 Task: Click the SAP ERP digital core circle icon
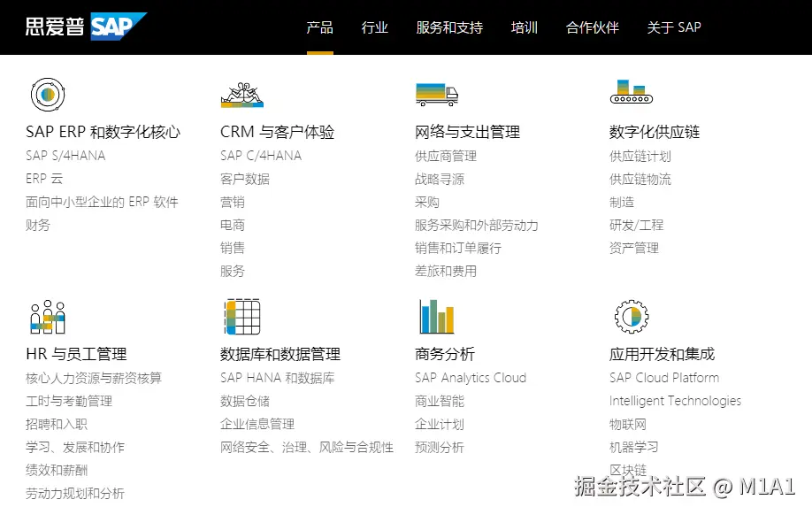(x=48, y=95)
